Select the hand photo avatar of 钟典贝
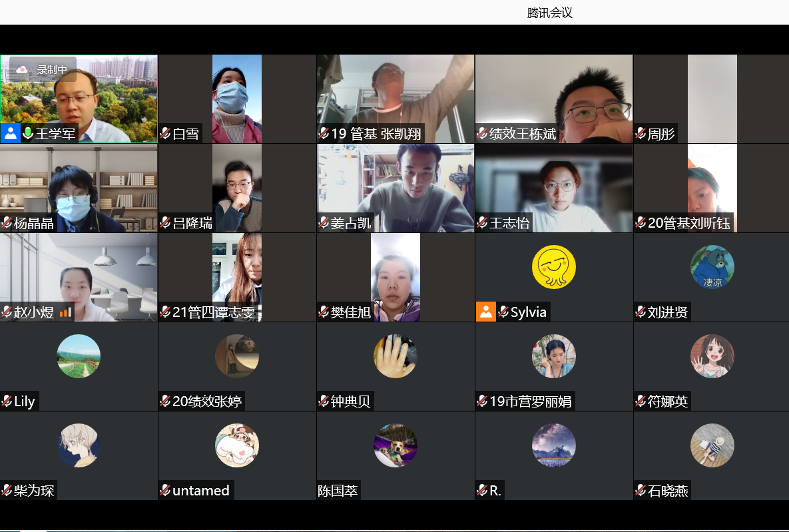Screen dimensions: 789x532 [x=395, y=356]
